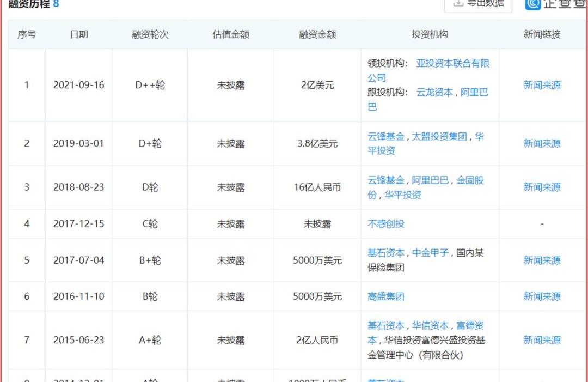Open investor link 金固股份
This screenshot has height=382, width=588.
point(470,180)
